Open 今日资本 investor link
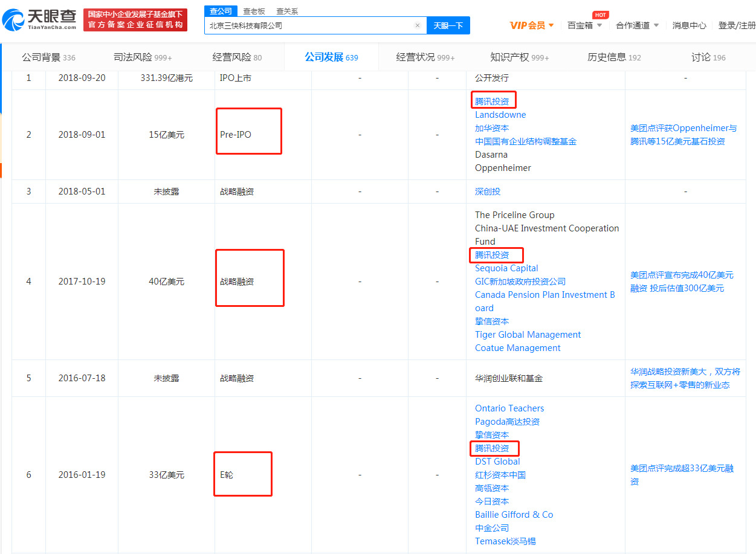The height and width of the screenshot is (554, 756). click(x=492, y=501)
